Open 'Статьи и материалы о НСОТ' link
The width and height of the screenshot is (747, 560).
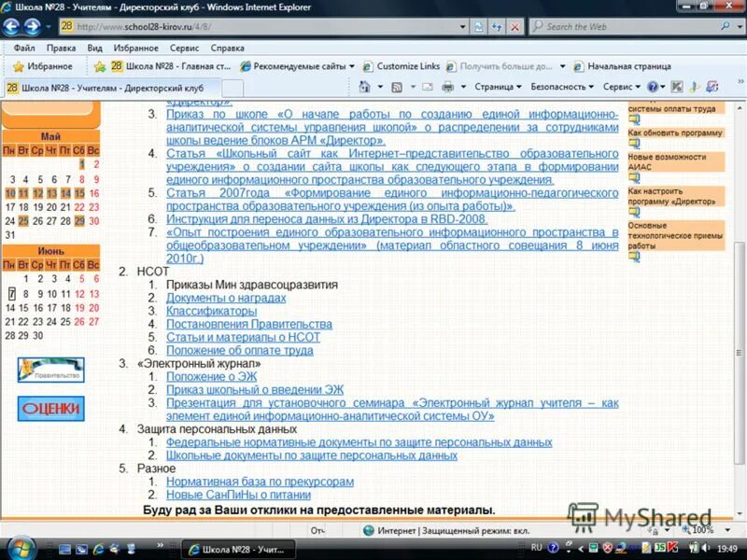click(x=243, y=337)
